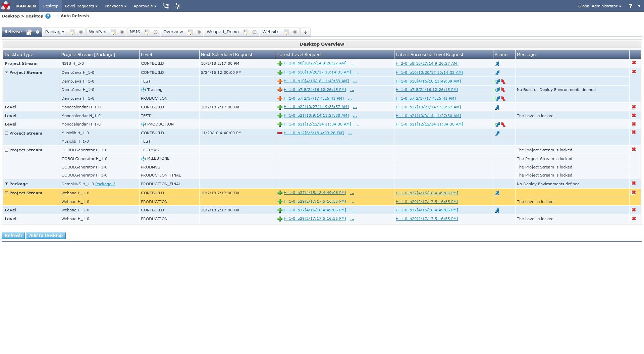
Task: Click the Latest Level Request column header
Action: click(x=335, y=55)
